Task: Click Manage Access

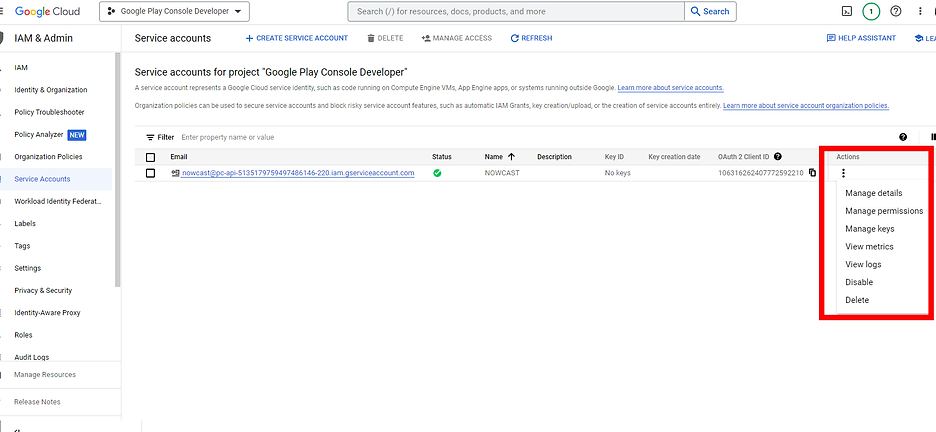Action: click(457, 38)
